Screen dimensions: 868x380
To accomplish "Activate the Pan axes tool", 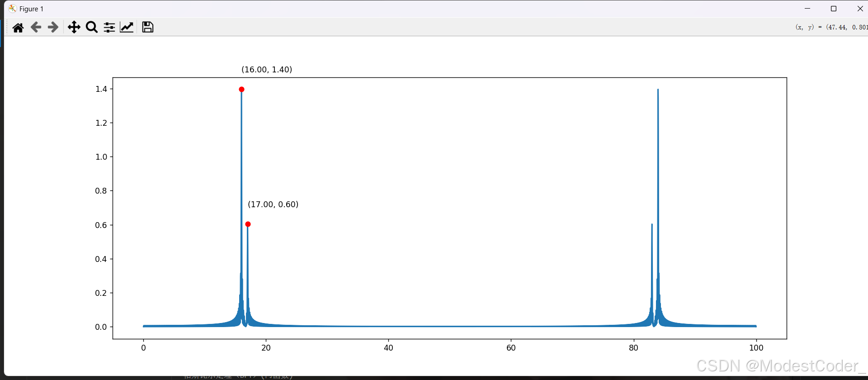I will coord(74,28).
